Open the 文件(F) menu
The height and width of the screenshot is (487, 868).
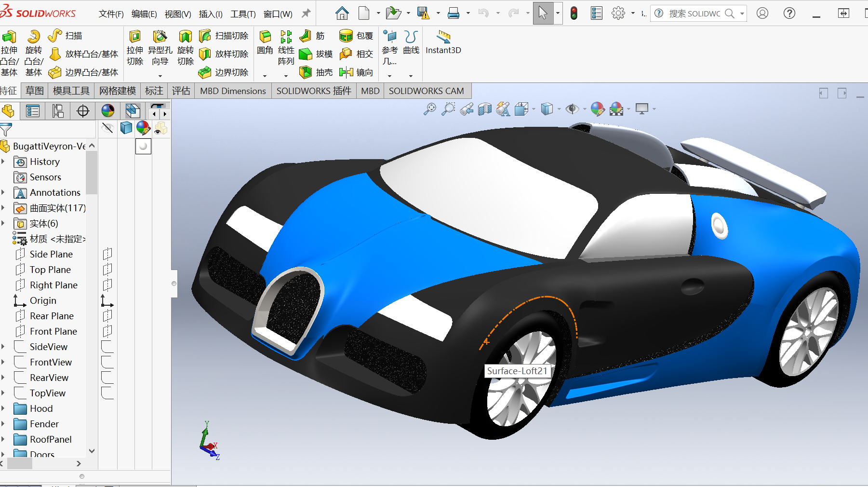point(111,14)
